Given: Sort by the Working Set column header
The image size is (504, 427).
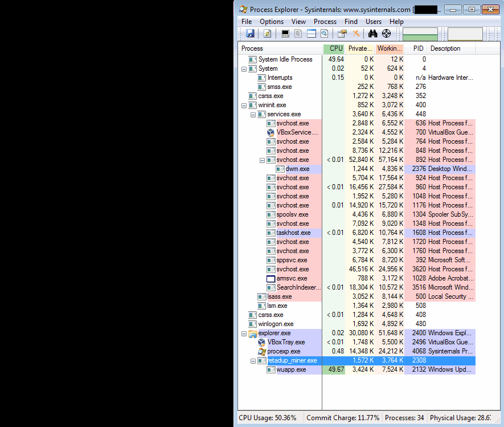Looking at the screenshot, I should tap(389, 48).
